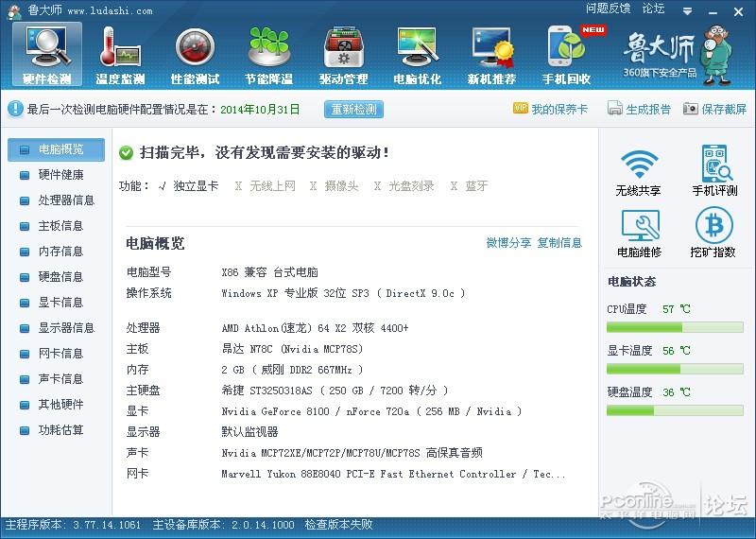756x539 pixels.
Task: Click 微博分享 weibo share link
Action: tap(508, 243)
